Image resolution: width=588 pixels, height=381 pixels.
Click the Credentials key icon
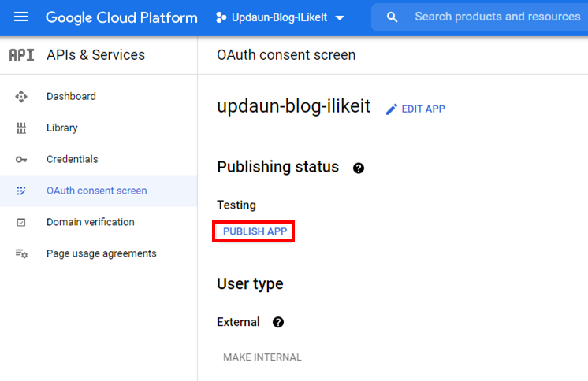[x=21, y=160]
